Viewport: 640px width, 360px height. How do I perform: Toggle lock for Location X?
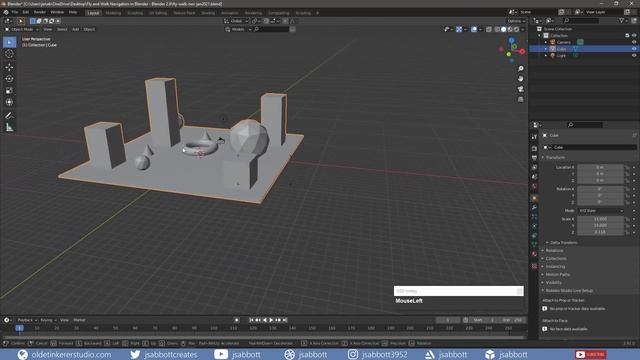[x=628, y=167]
